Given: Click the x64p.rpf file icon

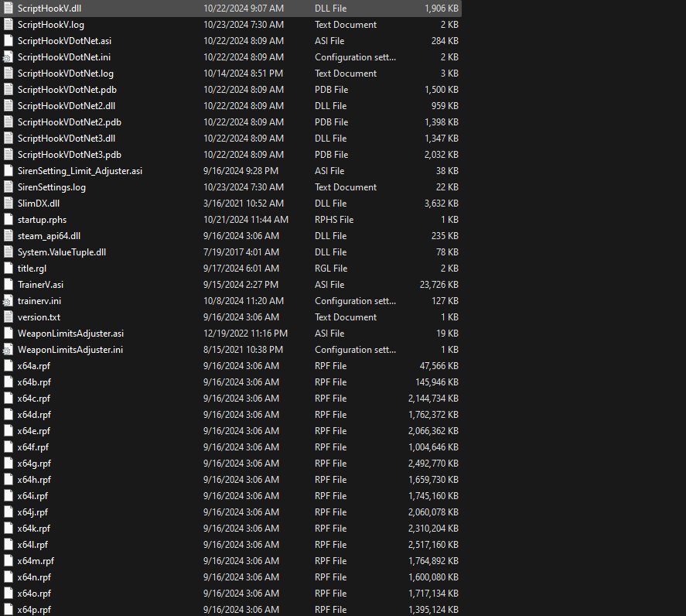Looking at the screenshot, I should click(9, 610).
